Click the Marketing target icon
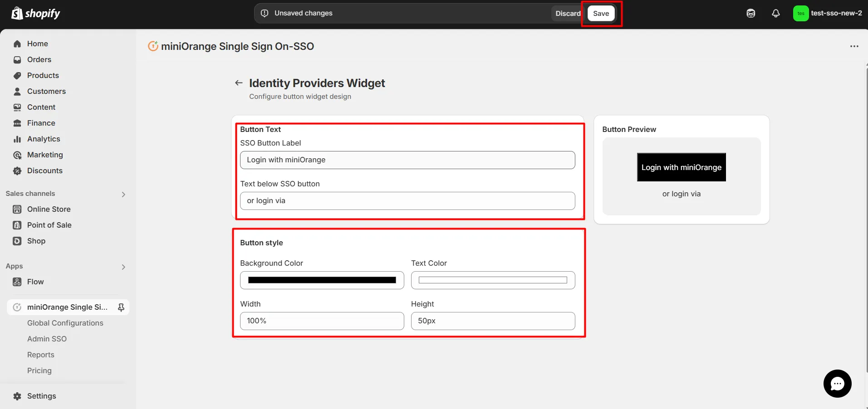Image resolution: width=868 pixels, height=409 pixels. click(17, 155)
